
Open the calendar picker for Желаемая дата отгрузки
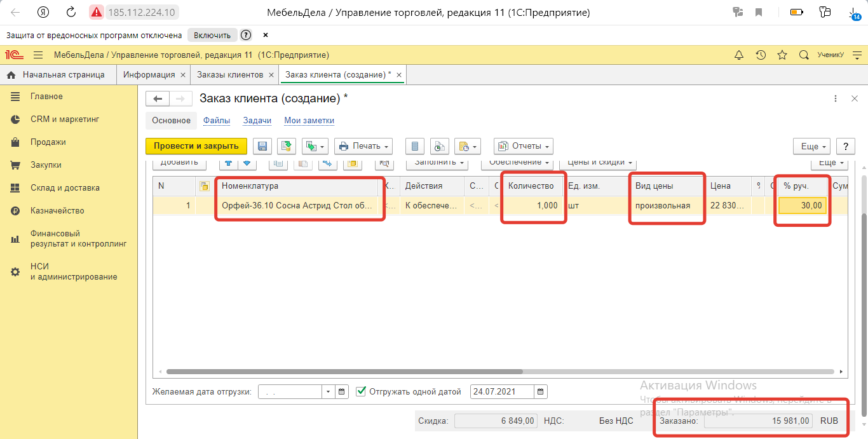point(342,391)
